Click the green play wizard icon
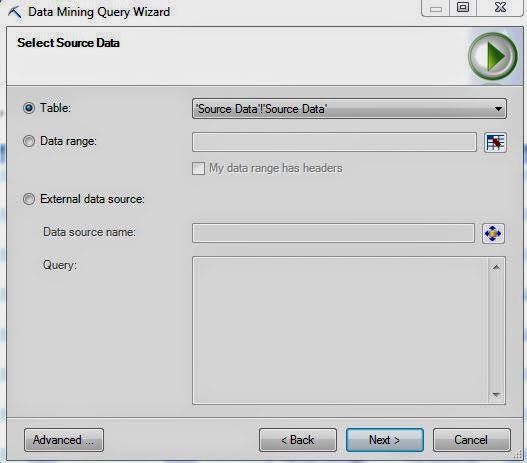The image size is (527, 463). (493, 56)
